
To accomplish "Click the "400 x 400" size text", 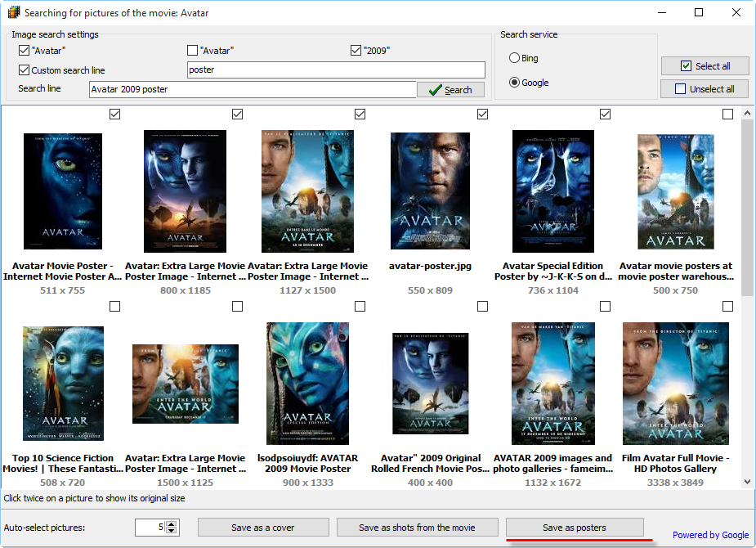I will point(430,483).
